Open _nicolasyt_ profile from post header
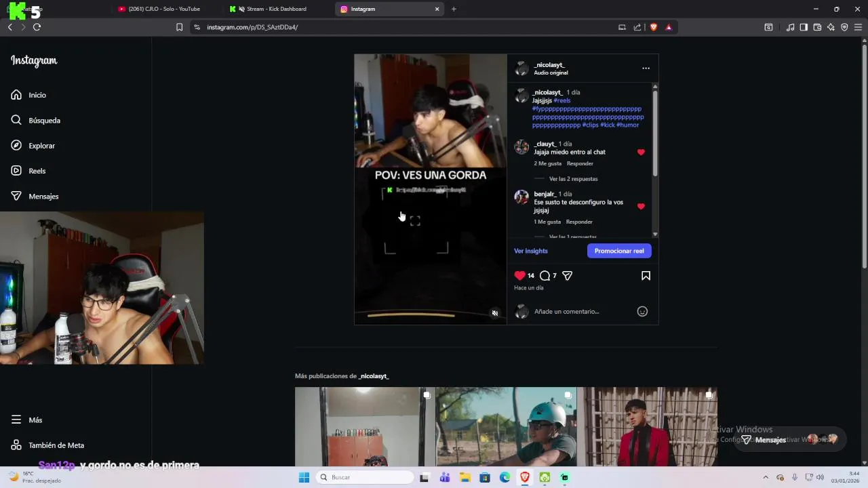Screen dimensions: 868x488 coord(549,64)
